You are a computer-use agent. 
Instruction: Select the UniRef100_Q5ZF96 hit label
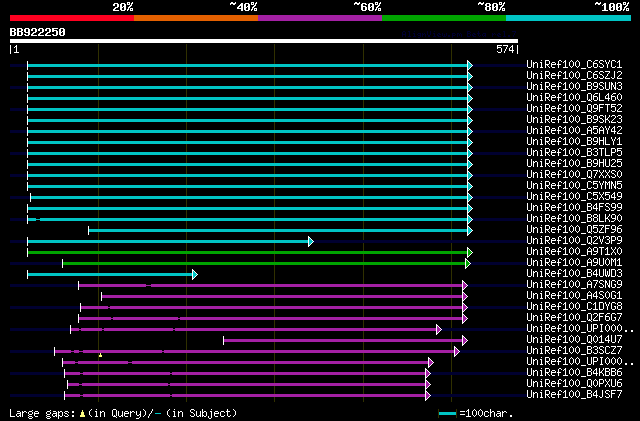(574, 229)
